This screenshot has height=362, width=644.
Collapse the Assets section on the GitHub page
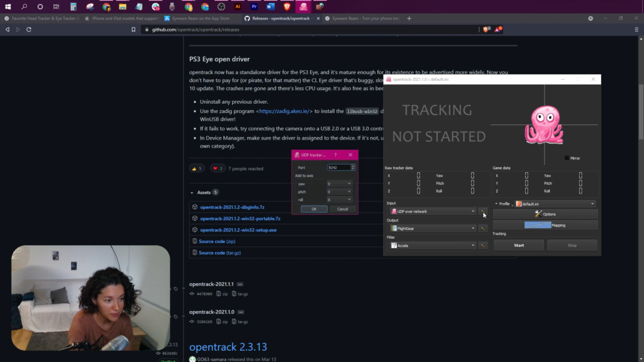pos(192,192)
